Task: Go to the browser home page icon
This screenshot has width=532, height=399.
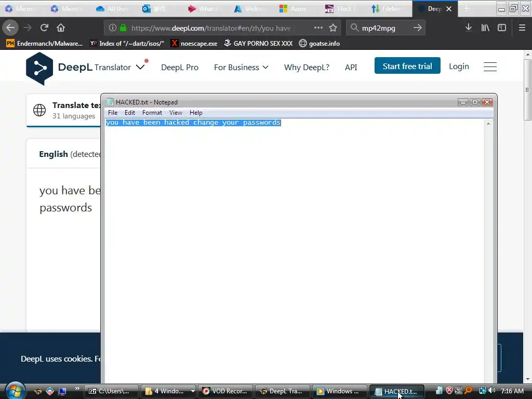Action: coord(61,28)
